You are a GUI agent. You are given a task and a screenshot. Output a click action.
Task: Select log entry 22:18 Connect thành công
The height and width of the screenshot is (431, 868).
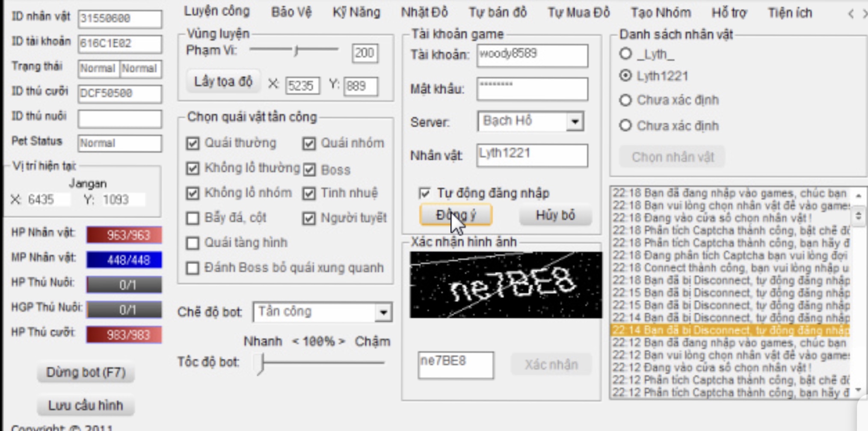click(731, 268)
